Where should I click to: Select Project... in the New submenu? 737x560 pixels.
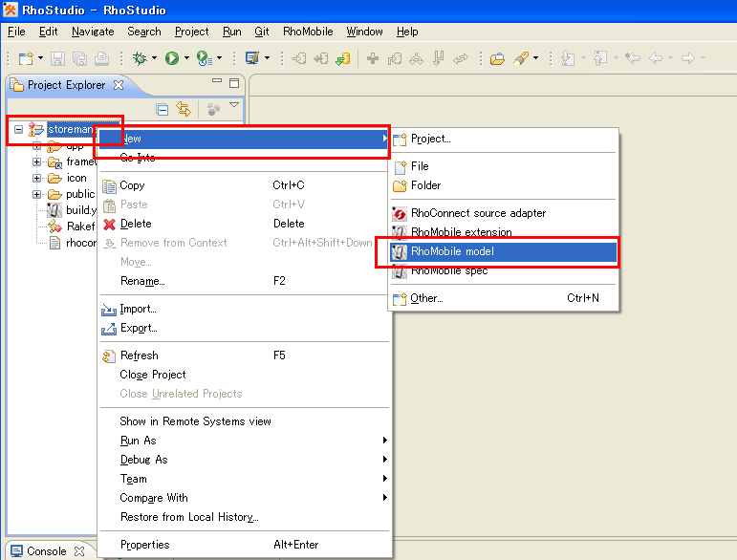pos(503,139)
